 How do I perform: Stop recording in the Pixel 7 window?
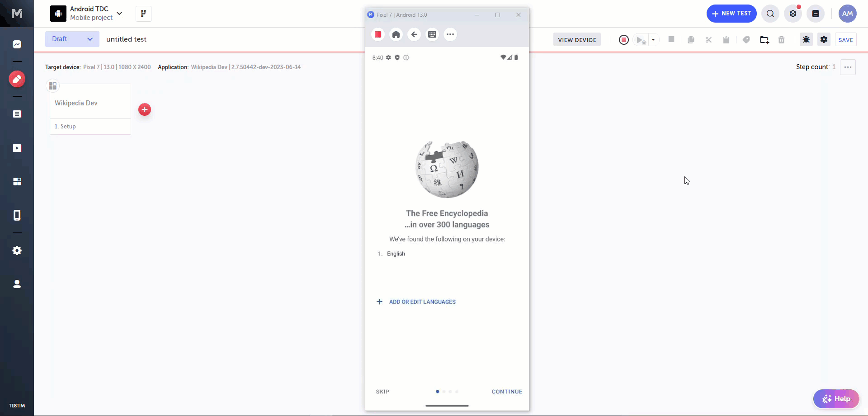(x=378, y=34)
